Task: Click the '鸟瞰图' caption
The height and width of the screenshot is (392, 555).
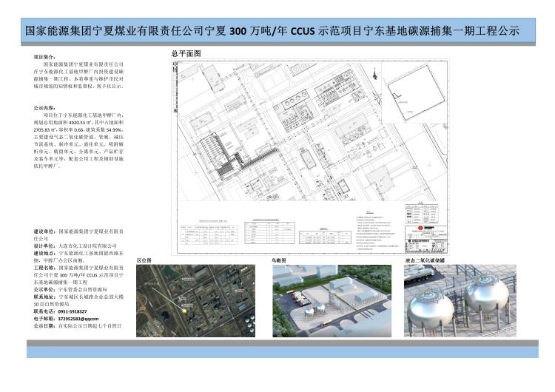Action: pos(279,260)
